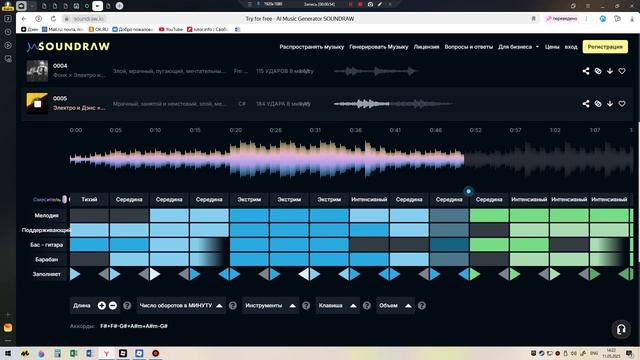Toggle Барабан cell under Тихий block
640x360 pixels.
89,259
